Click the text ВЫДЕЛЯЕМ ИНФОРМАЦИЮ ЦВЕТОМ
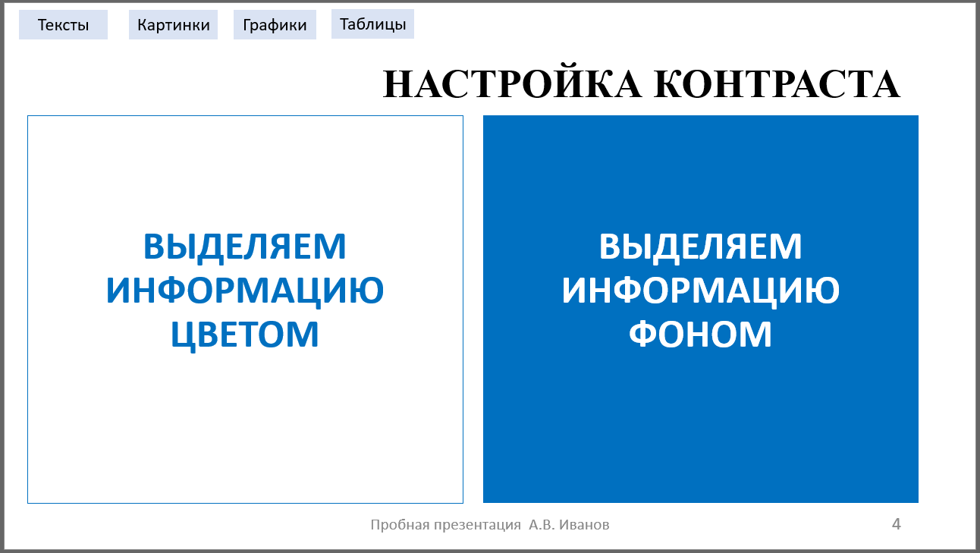980x553 pixels. 245,291
